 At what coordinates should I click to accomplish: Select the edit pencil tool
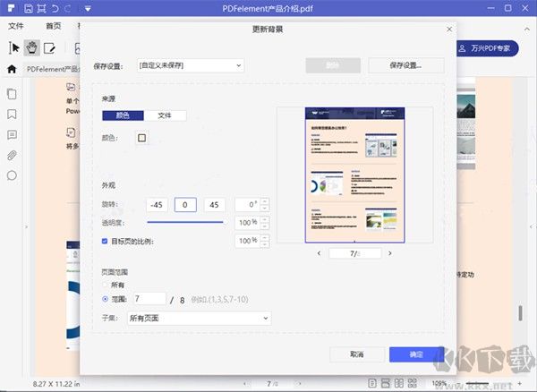49,48
